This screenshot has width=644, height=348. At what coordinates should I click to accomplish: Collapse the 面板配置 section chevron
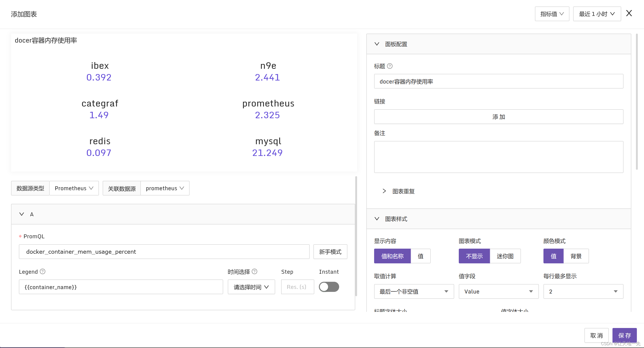coord(377,44)
